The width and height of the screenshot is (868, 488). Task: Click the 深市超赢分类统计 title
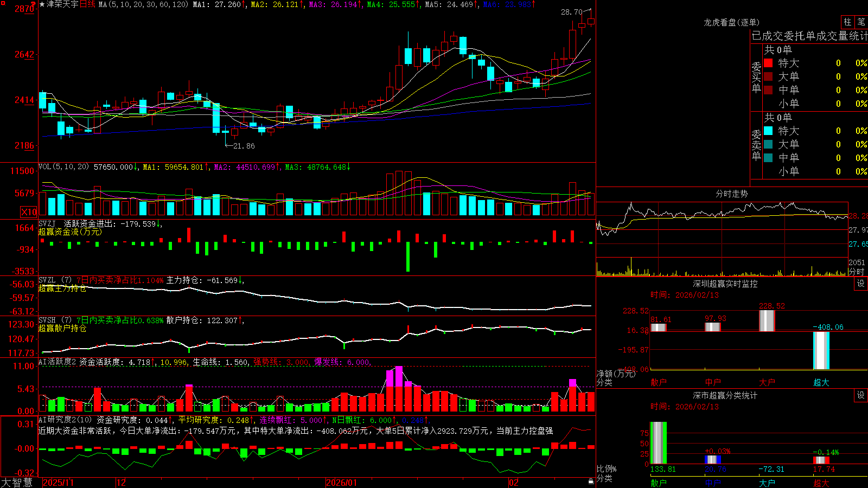pyautogui.click(x=725, y=395)
